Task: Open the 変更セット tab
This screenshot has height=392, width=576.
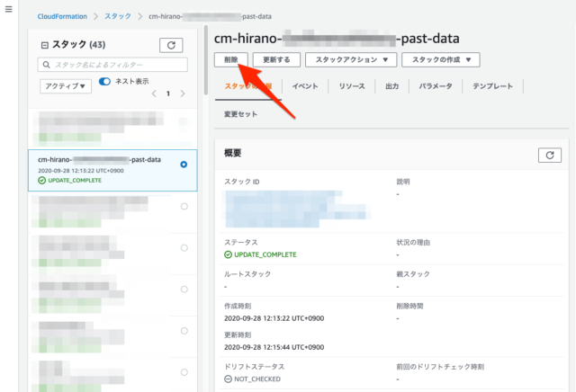Action: coord(240,114)
